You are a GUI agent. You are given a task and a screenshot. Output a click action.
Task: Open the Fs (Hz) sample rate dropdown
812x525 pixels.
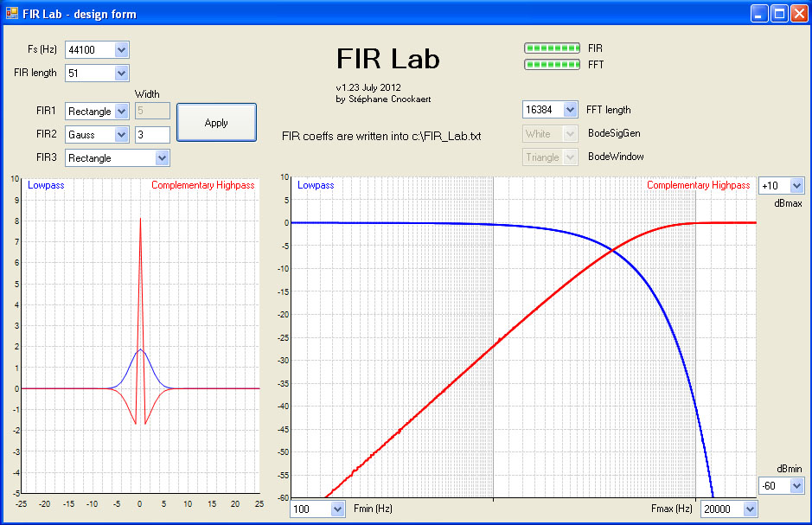click(121, 49)
